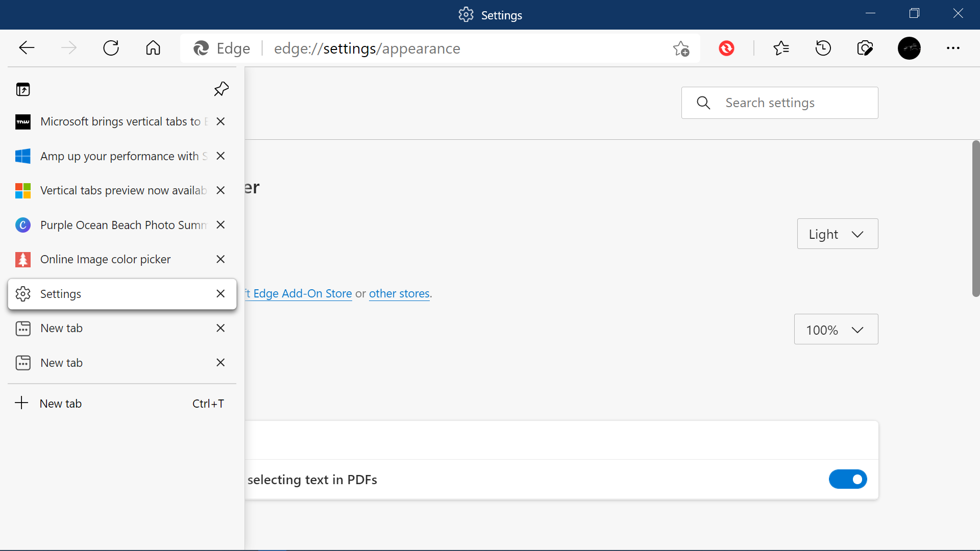
Task: Toggle text selection in PDFs switch
Action: coord(848,479)
